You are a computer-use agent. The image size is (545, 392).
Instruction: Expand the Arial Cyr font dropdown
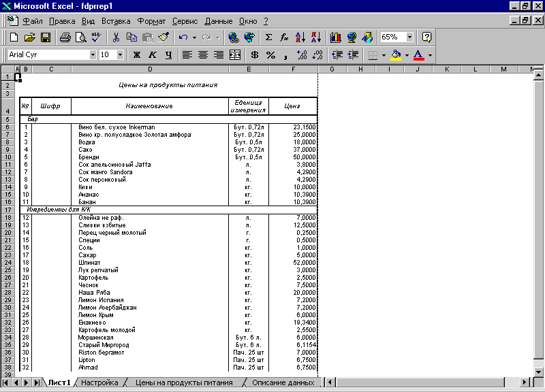pos(93,55)
